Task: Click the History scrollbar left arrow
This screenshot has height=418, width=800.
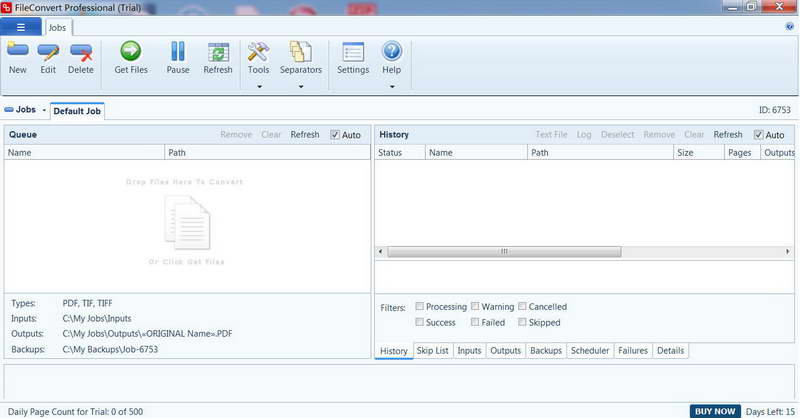Action: click(x=381, y=252)
